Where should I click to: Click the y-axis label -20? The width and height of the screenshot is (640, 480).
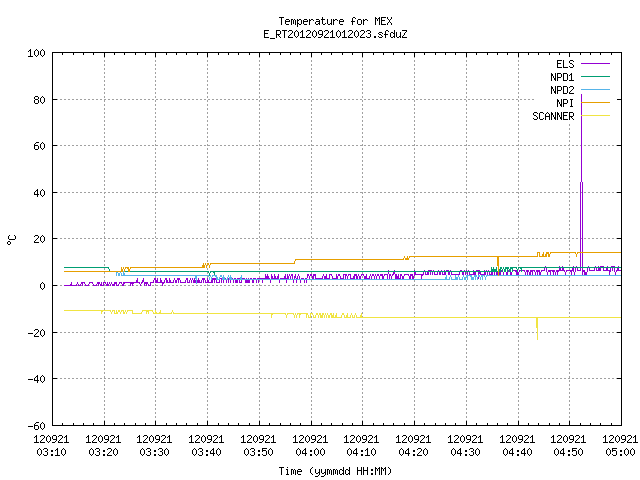click(36, 333)
